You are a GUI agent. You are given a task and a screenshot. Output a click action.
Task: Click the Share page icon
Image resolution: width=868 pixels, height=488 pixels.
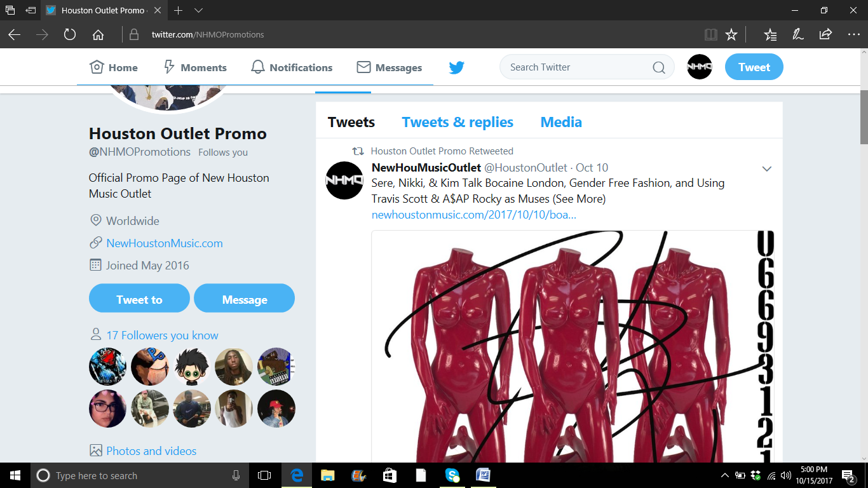coord(825,34)
